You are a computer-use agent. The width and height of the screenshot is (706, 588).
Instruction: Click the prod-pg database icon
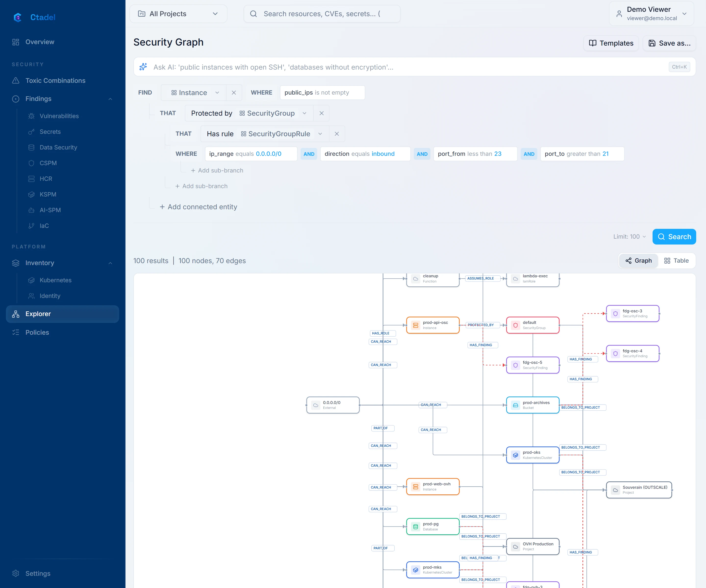416,527
